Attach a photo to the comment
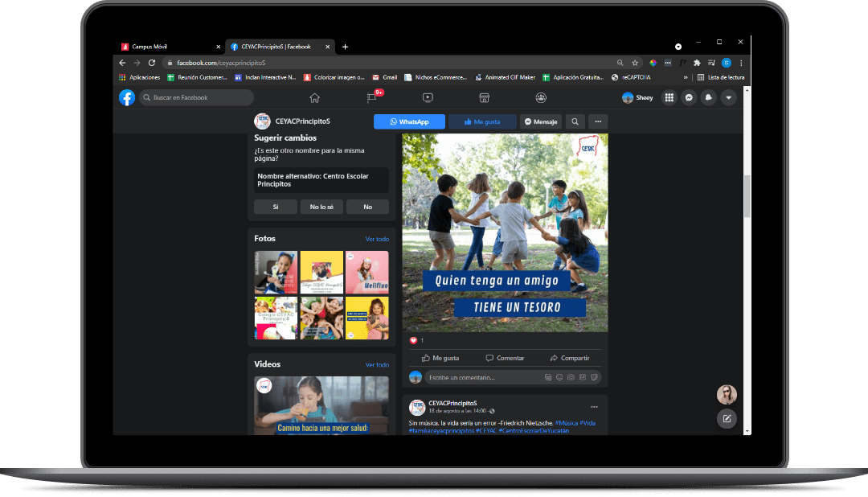This screenshot has width=868, height=497. point(571,378)
